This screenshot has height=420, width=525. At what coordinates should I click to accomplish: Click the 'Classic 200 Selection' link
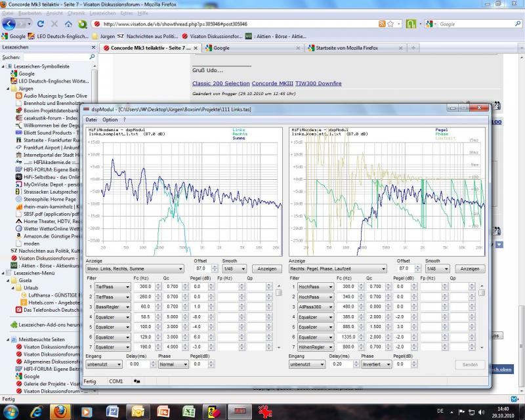click(x=220, y=83)
